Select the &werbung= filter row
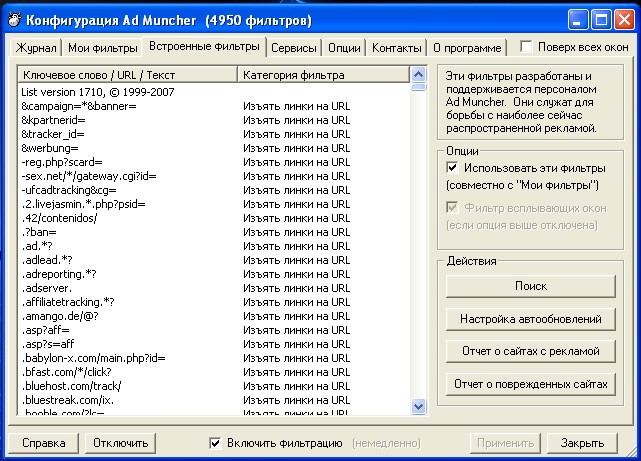The width and height of the screenshot is (641, 461). [214, 148]
